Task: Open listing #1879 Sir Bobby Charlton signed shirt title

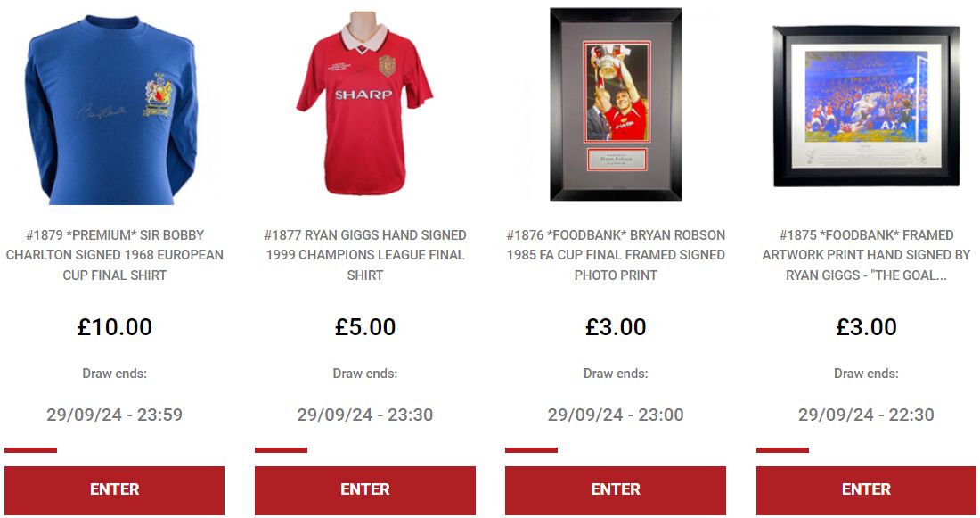Action: pos(114,255)
